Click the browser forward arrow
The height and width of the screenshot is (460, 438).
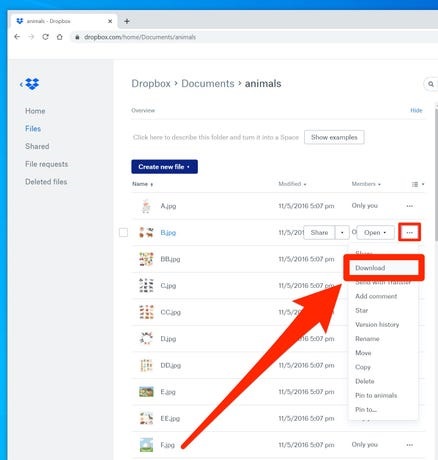31,37
